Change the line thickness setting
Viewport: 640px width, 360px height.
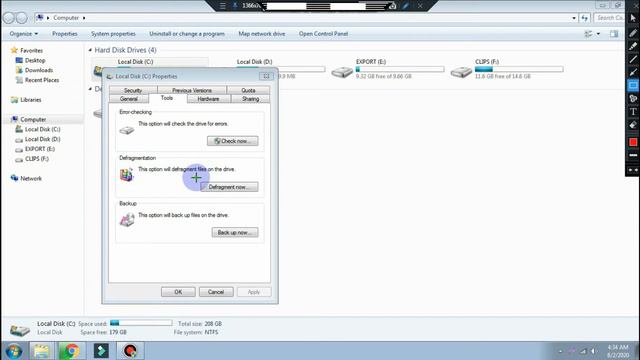pyautogui.click(x=633, y=156)
